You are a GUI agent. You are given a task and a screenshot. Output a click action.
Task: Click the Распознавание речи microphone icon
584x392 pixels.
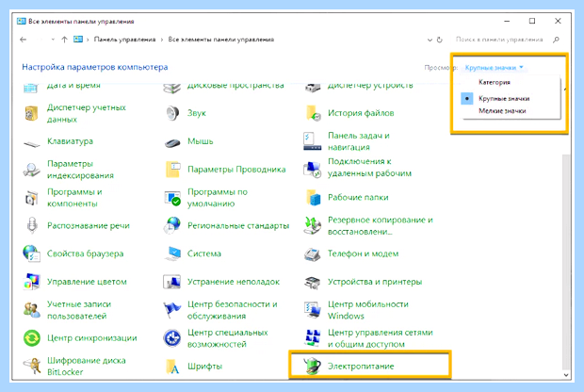point(32,225)
